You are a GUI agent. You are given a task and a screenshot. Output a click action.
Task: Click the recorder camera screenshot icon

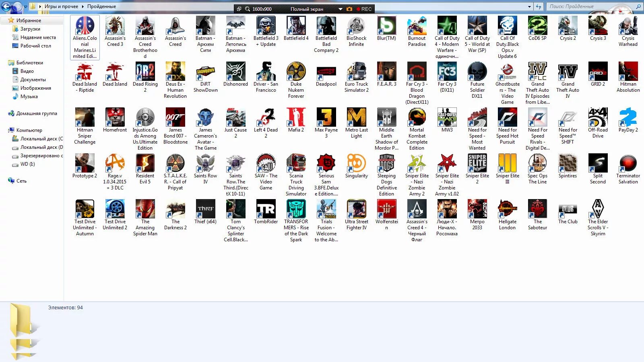point(349,9)
